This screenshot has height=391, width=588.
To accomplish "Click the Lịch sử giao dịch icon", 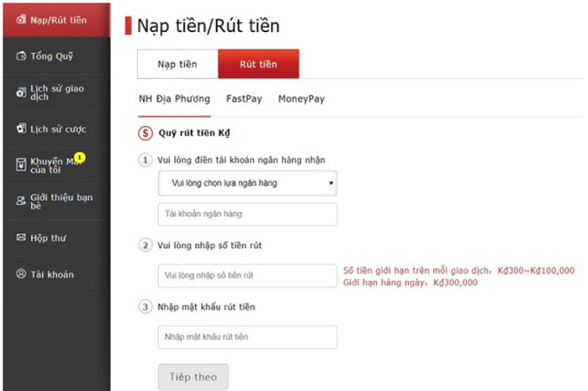I will tap(21, 92).
